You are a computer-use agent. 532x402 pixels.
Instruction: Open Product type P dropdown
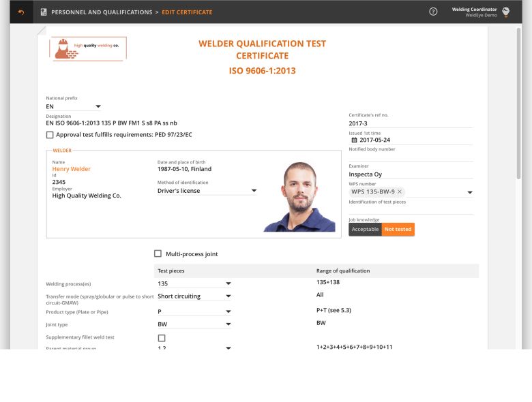194,311
